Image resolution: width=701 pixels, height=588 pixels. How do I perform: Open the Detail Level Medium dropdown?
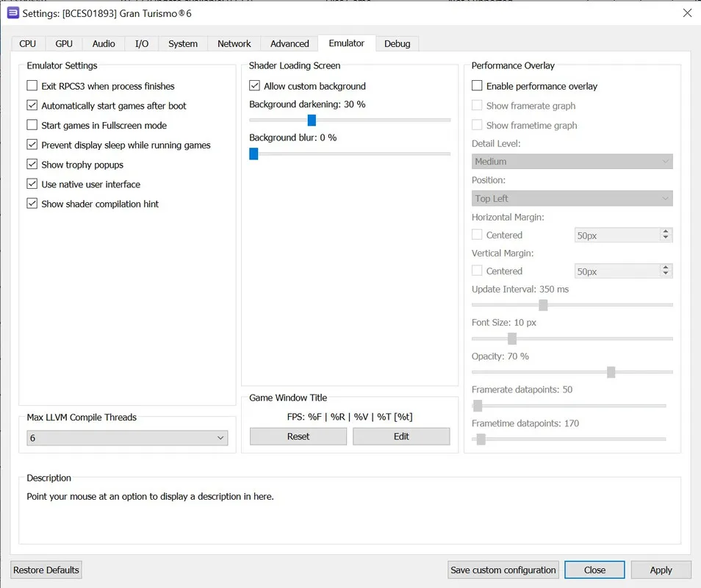click(x=572, y=162)
